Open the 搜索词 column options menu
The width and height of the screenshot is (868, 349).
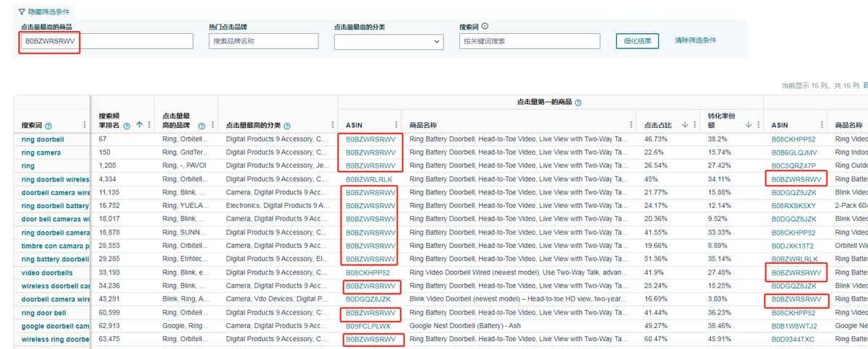click(x=85, y=125)
